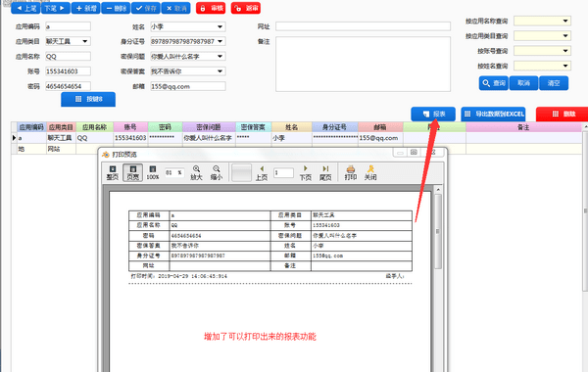
Task: Click the top toolbar delete (删除) button
Action: click(x=116, y=8)
